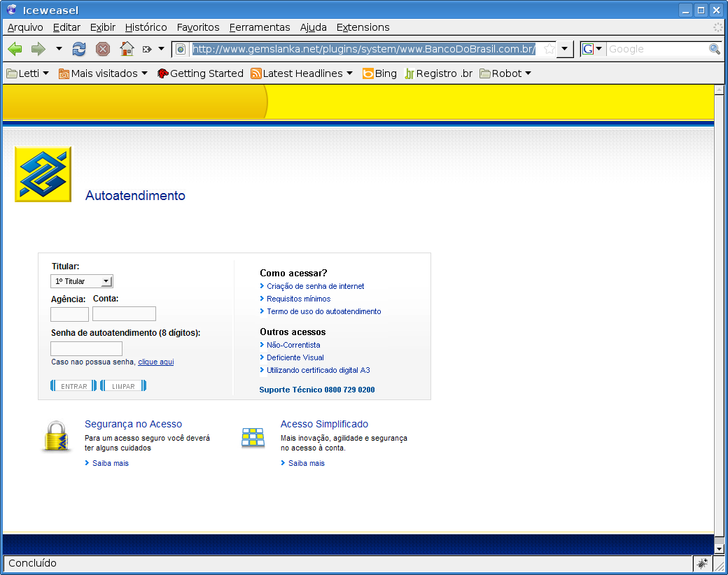This screenshot has width=728, height=575.
Task: Open the 'Não-Correntista' link
Action: coord(293,345)
